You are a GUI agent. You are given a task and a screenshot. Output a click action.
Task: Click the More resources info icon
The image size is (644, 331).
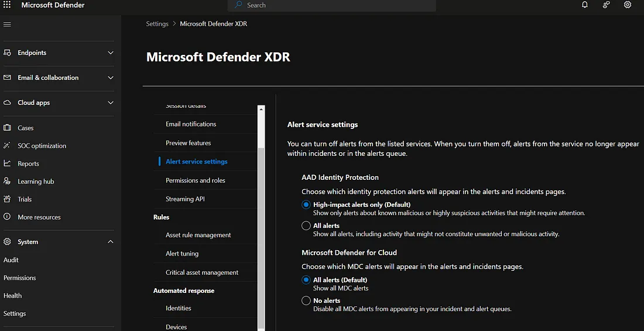tap(7, 217)
